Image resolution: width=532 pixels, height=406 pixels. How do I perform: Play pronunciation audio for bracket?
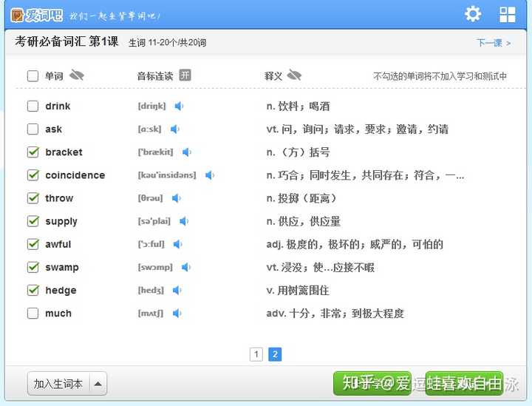[186, 152]
